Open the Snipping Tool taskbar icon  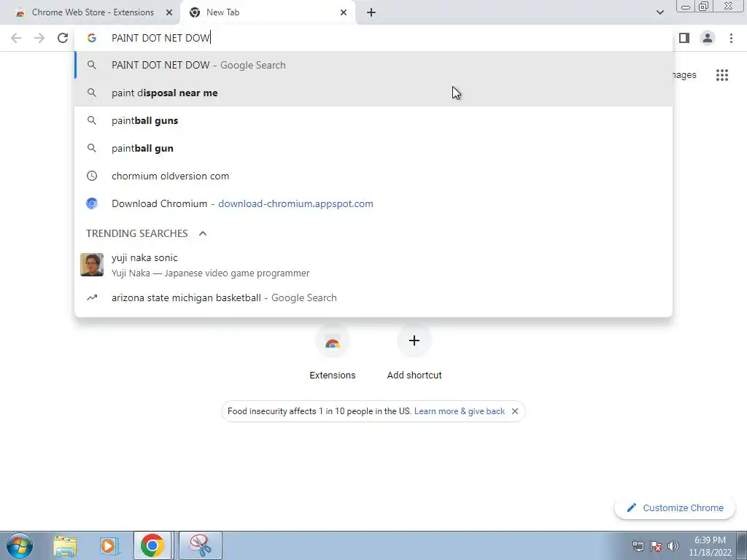(x=201, y=545)
